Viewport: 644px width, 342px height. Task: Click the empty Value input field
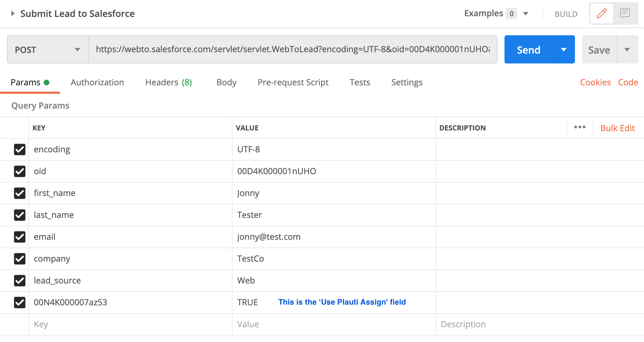tap(334, 324)
